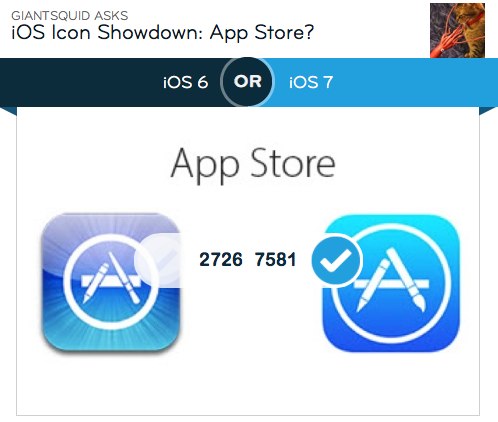498x422 pixels.
Task: Click the 2726 vote count
Action: pos(221,260)
